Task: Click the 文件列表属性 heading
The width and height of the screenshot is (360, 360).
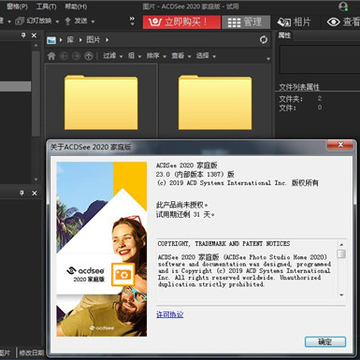Action: (x=299, y=87)
